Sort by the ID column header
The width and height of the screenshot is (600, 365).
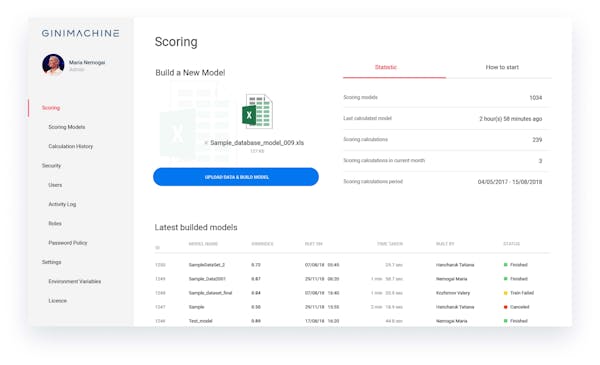click(157, 248)
